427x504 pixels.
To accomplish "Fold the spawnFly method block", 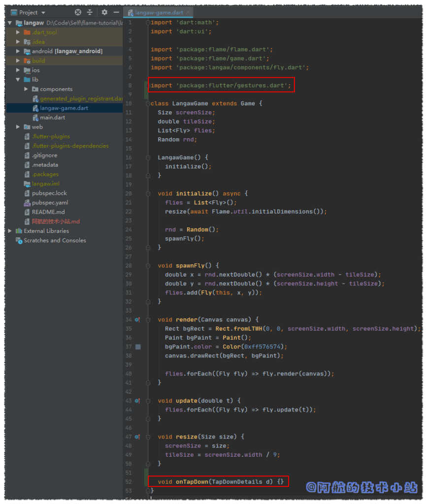I will coord(147,266).
